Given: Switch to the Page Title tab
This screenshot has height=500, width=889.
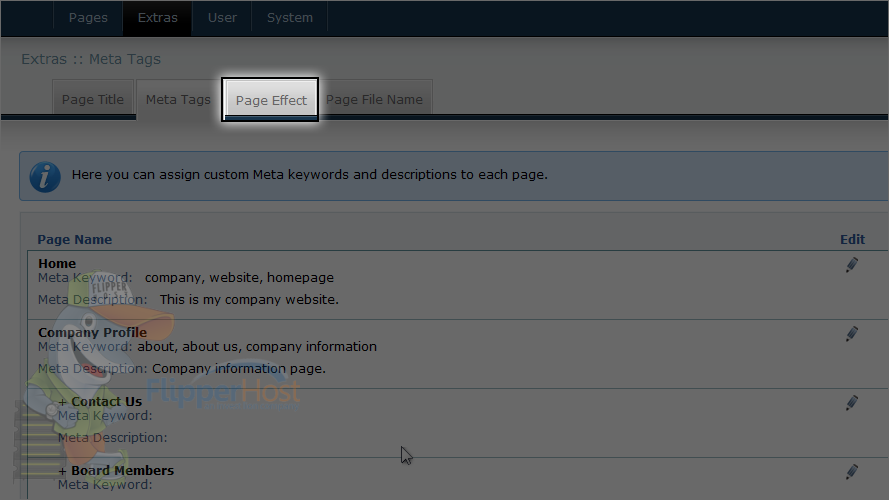Looking at the screenshot, I should 93,99.
